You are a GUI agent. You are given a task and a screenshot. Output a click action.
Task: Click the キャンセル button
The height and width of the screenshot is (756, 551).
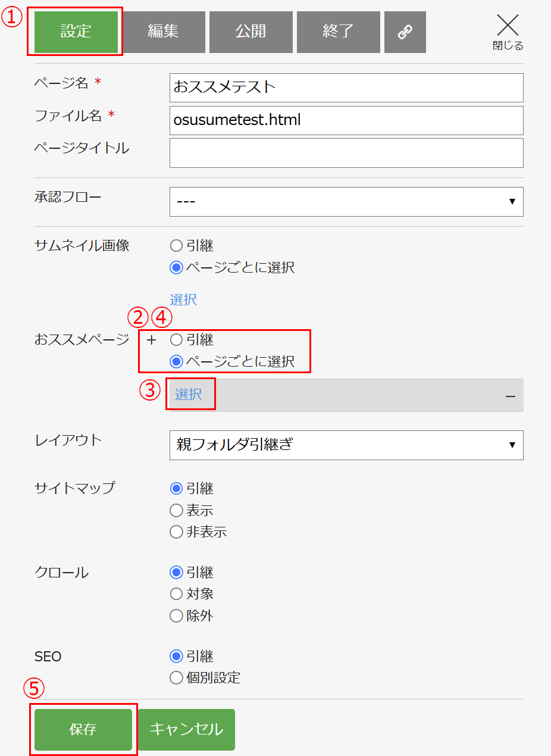(x=186, y=730)
